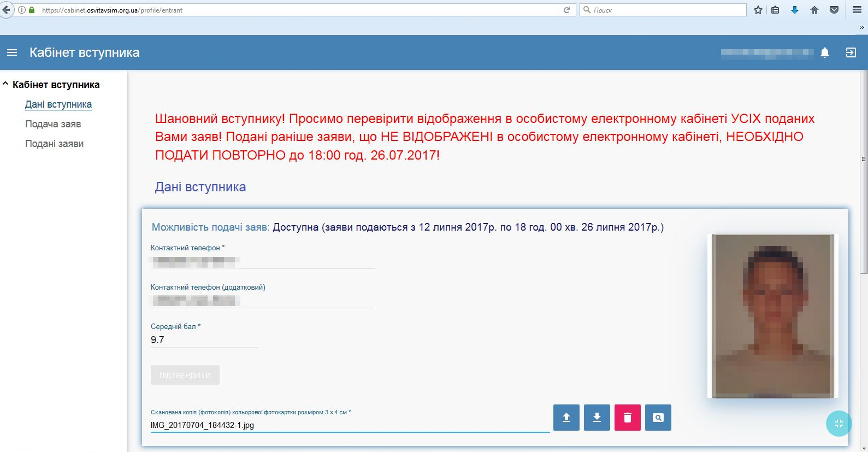This screenshot has width=868, height=452.
Task: Download the scanned photo file
Action: pos(597,418)
